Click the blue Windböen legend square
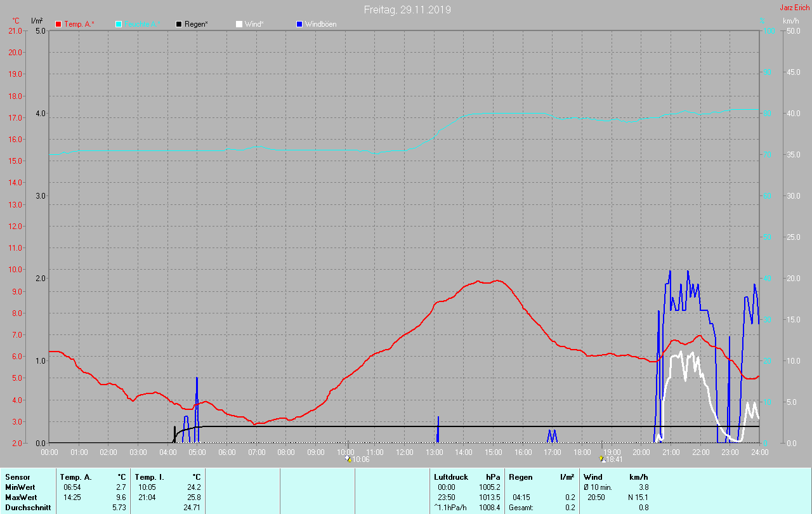 [x=299, y=24]
